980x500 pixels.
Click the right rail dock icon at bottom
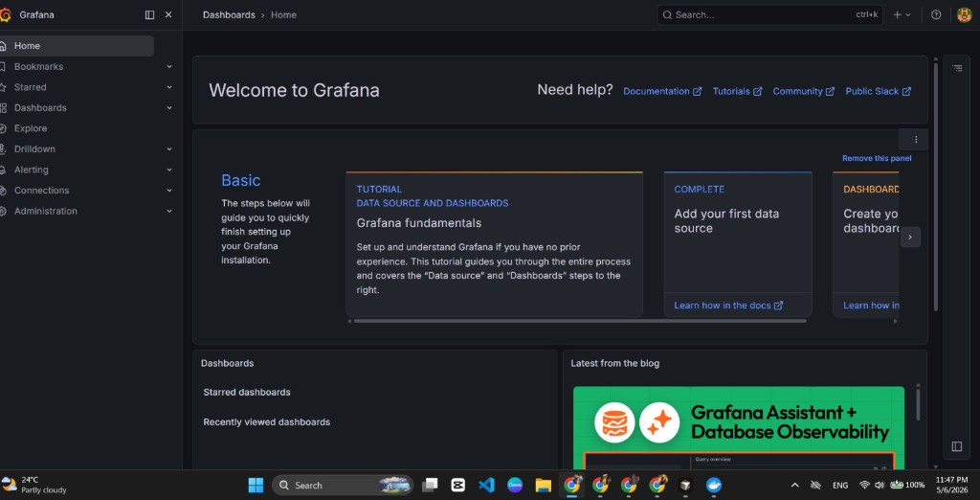pos(957,446)
